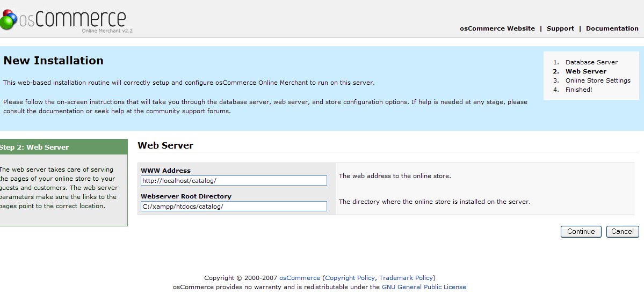The width and height of the screenshot is (644, 302).
Task: Click the Web Server section heading
Action: [x=165, y=145]
